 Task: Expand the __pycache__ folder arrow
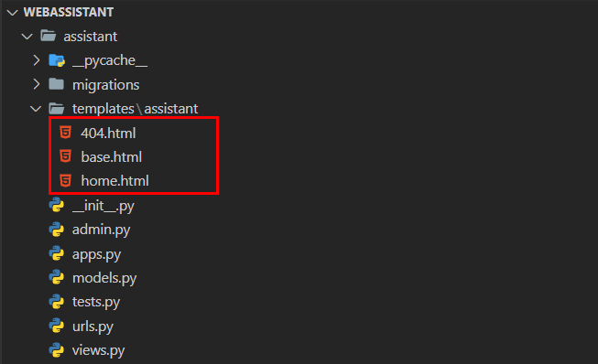pos(37,60)
